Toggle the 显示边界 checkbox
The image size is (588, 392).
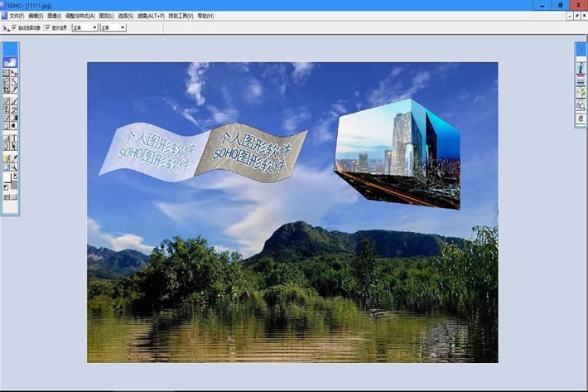click(x=47, y=27)
